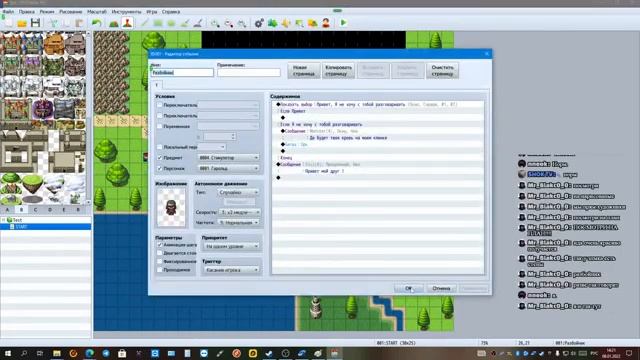Open the Приоритет priority dropdown
Screen dimensions: 640x360
231,246
